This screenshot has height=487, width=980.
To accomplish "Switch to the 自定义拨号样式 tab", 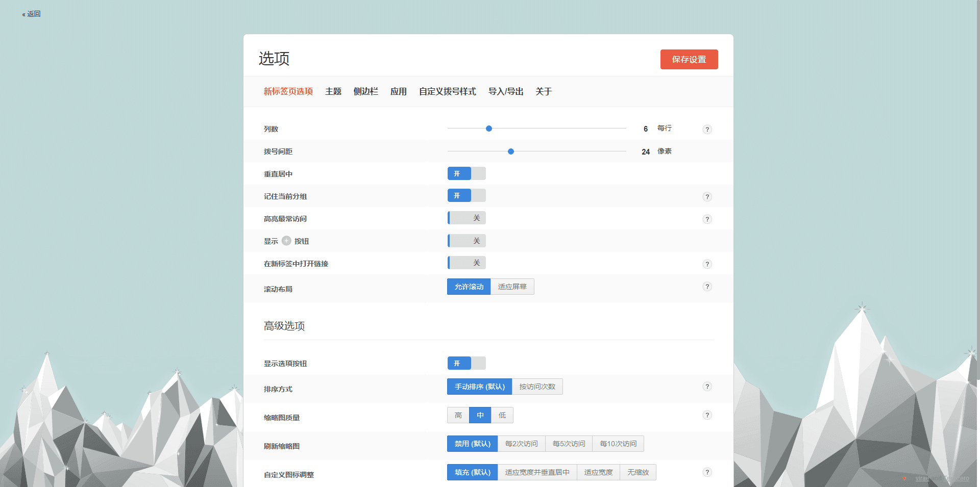I will tap(448, 91).
